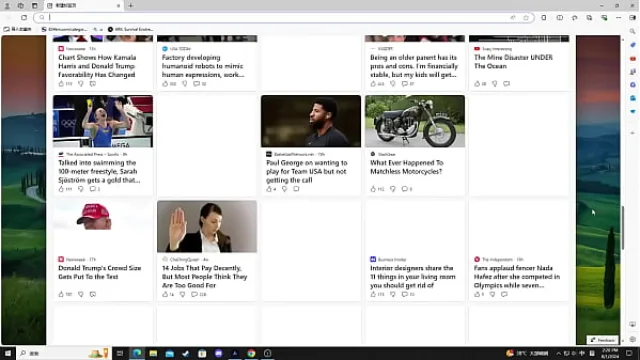Click the motorcycle article thumbnail
This screenshot has width=640, height=360.
[x=415, y=121]
